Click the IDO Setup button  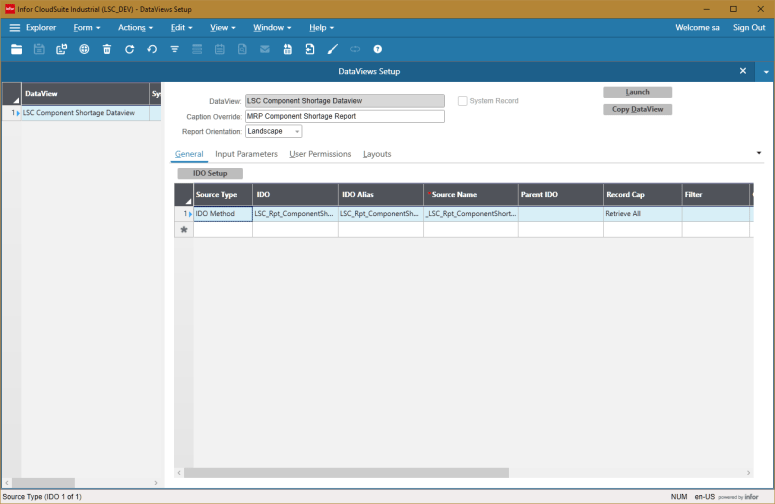(x=210, y=173)
